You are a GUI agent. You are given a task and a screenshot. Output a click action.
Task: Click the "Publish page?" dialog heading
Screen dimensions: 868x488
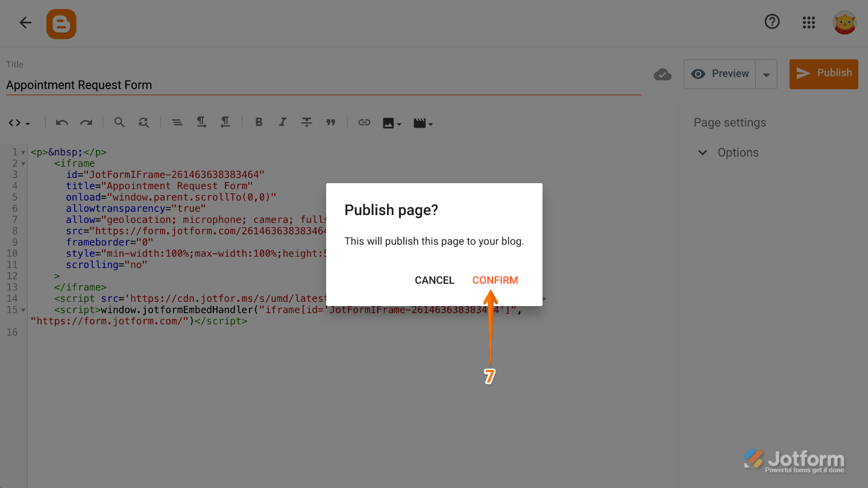[391, 210]
